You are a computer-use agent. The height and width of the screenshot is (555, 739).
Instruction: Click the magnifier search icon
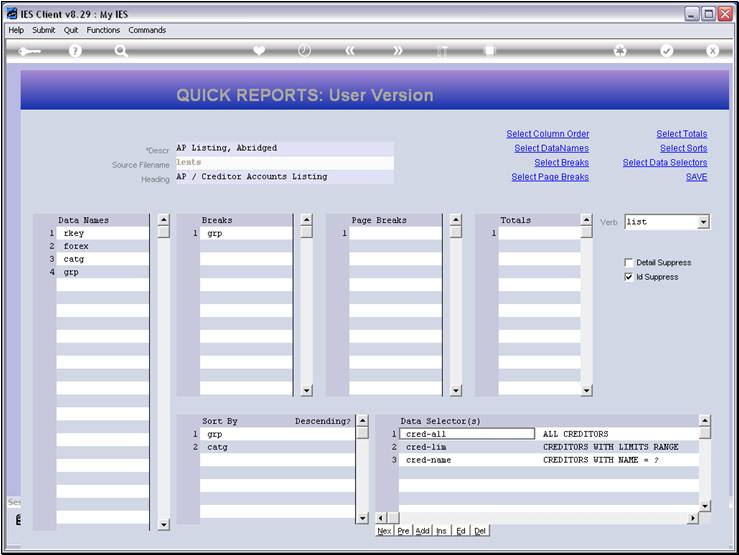click(121, 51)
